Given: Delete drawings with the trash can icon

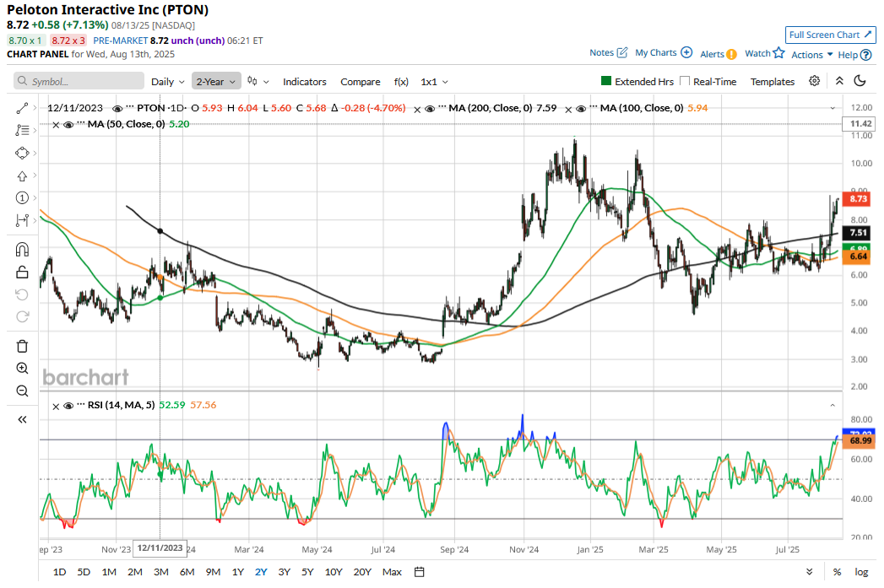Looking at the screenshot, I should pyautogui.click(x=22, y=346).
